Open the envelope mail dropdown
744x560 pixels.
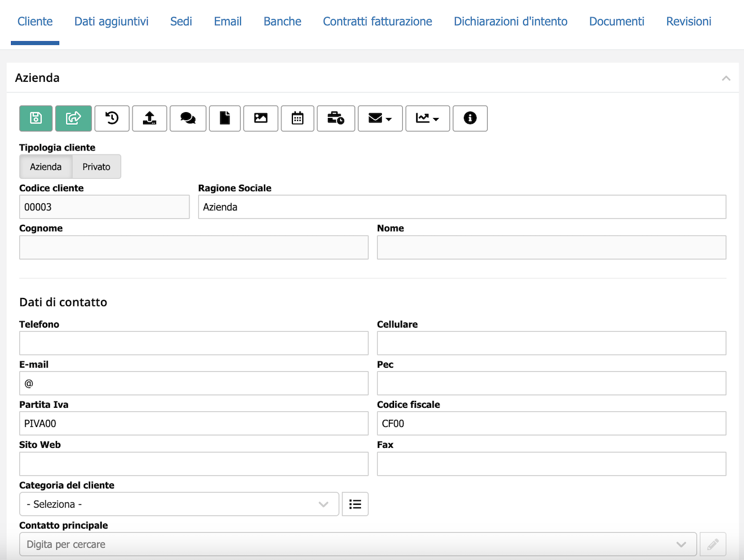pos(380,118)
